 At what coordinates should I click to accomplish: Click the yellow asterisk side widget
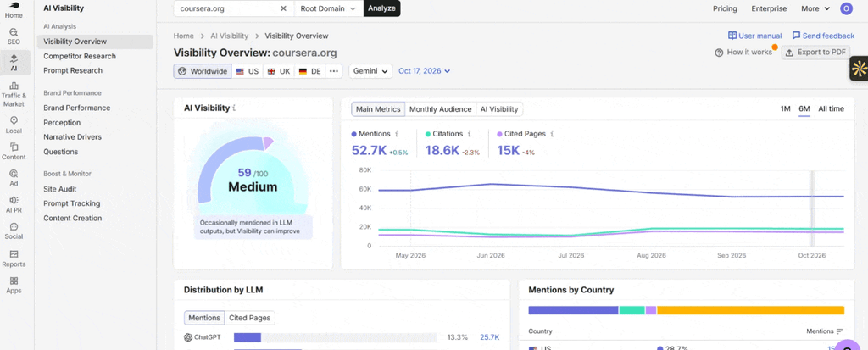[860, 69]
